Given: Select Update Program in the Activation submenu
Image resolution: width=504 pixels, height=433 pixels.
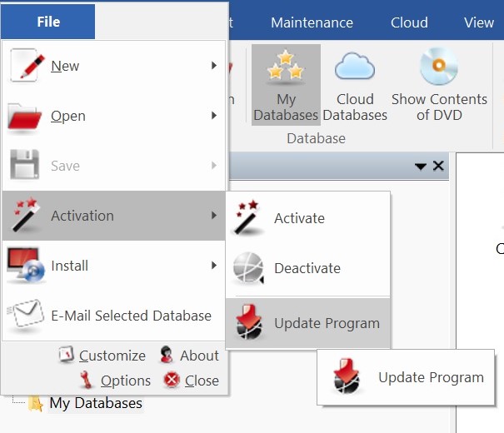Looking at the screenshot, I should [326, 323].
